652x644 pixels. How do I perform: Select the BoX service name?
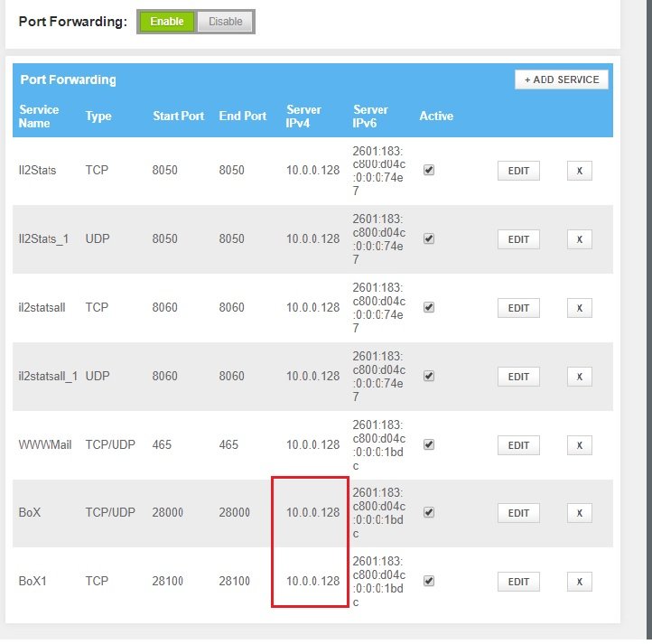30,512
